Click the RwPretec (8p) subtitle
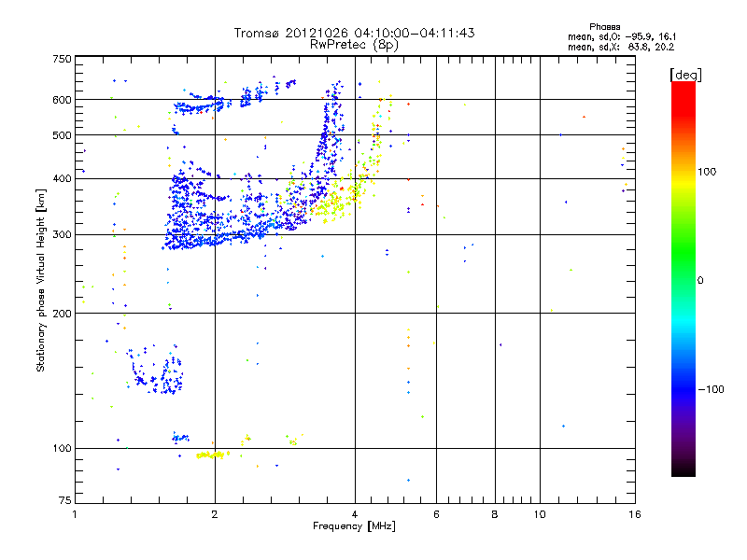 [x=354, y=44]
